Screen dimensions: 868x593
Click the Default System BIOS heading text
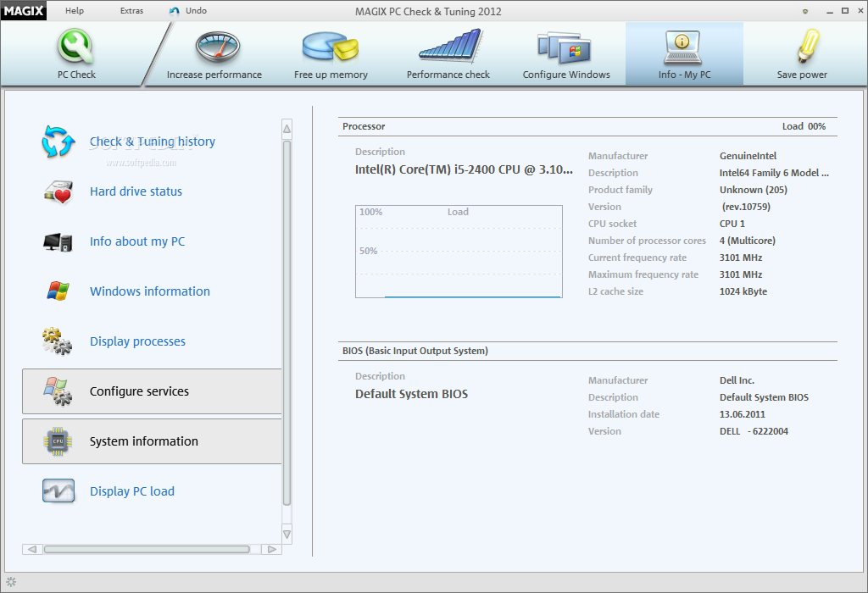(x=411, y=394)
